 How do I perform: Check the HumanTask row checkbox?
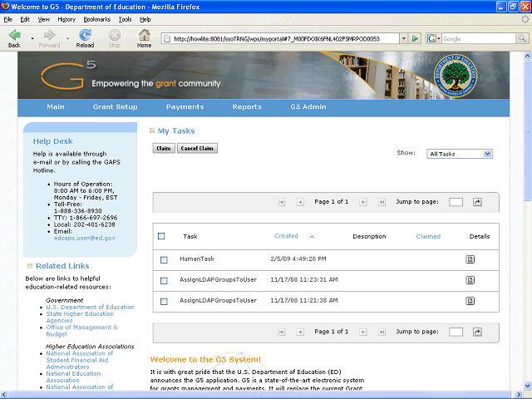tap(164, 260)
